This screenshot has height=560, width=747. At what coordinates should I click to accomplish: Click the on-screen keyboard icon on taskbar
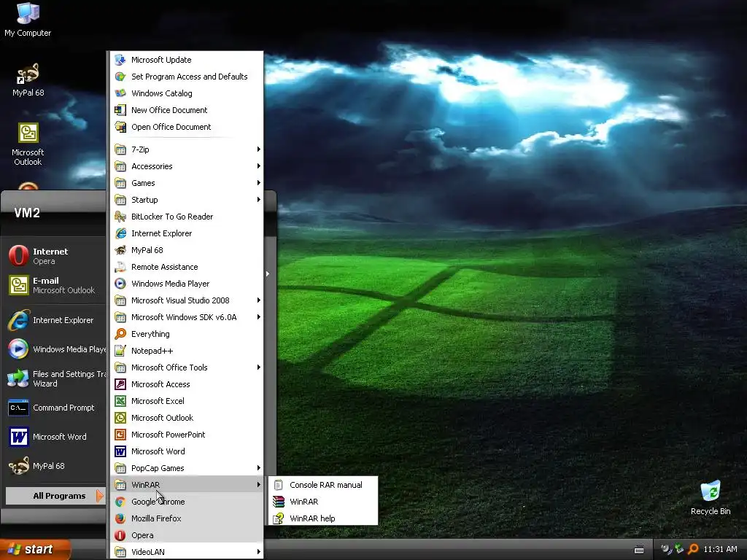point(639,550)
